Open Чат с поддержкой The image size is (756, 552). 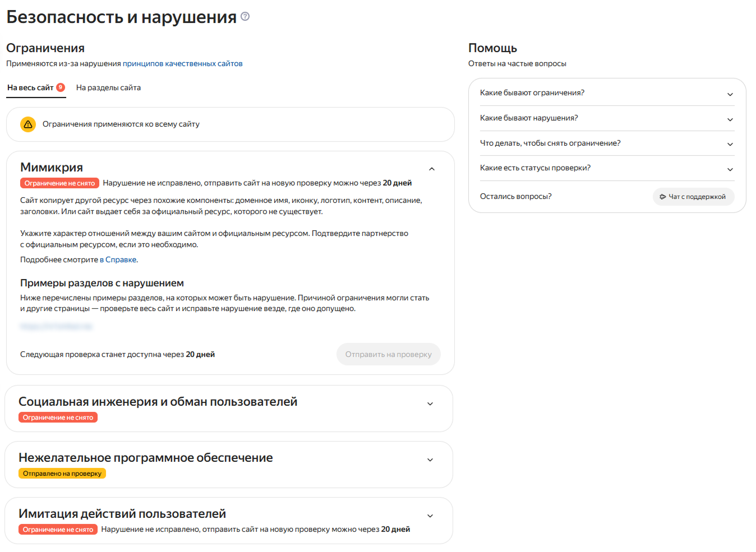coord(693,197)
